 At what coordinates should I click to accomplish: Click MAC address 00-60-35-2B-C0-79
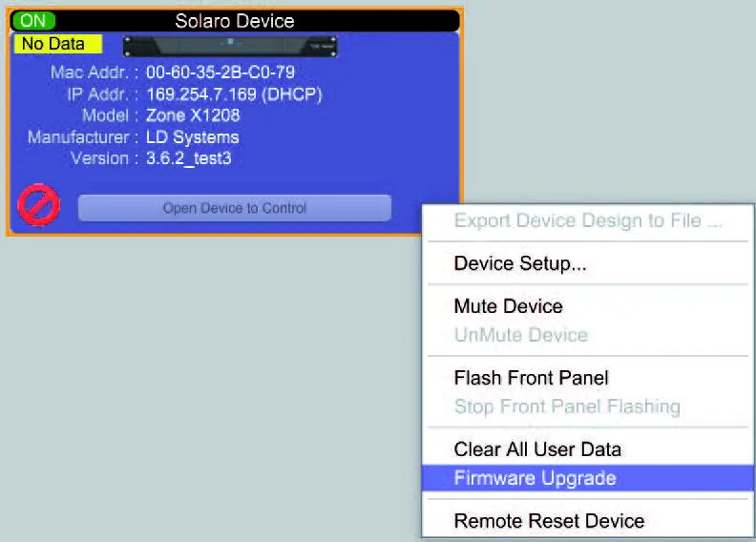pyautogui.click(x=220, y=73)
